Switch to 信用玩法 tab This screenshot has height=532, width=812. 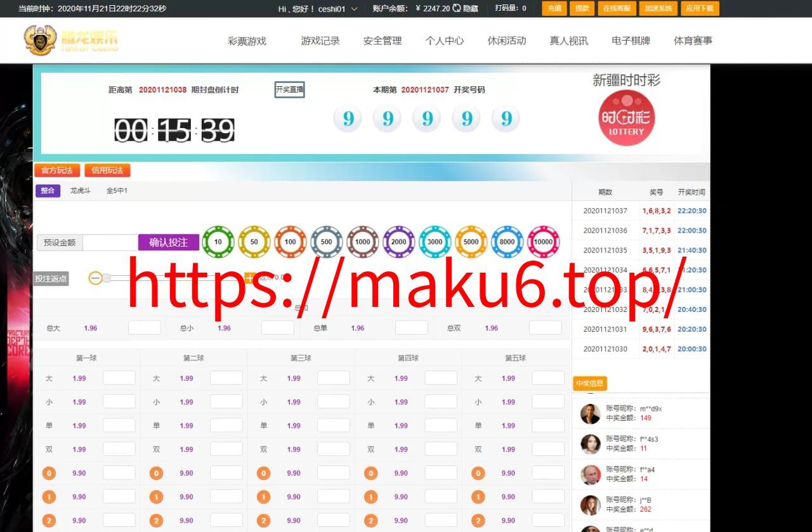coord(107,170)
